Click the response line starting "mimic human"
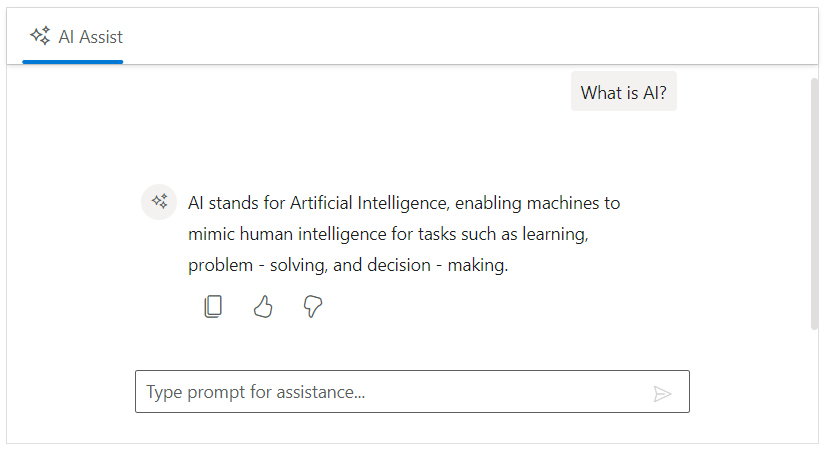The width and height of the screenshot is (826, 450). pos(386,235)
